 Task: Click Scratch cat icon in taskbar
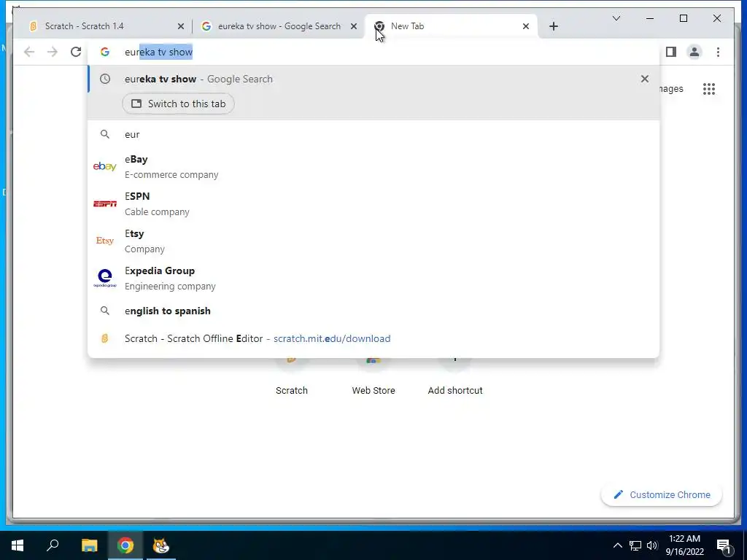coord(161,545)
